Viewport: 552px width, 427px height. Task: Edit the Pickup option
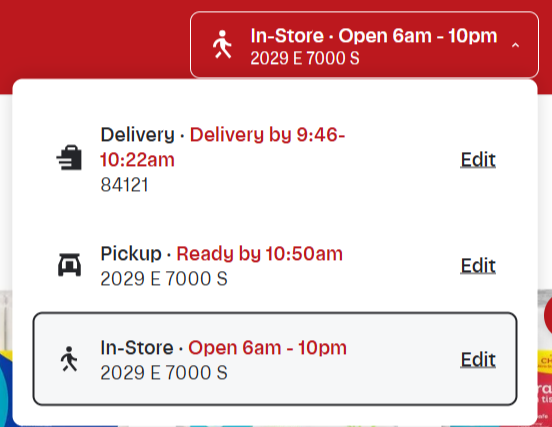click(478, 265)
